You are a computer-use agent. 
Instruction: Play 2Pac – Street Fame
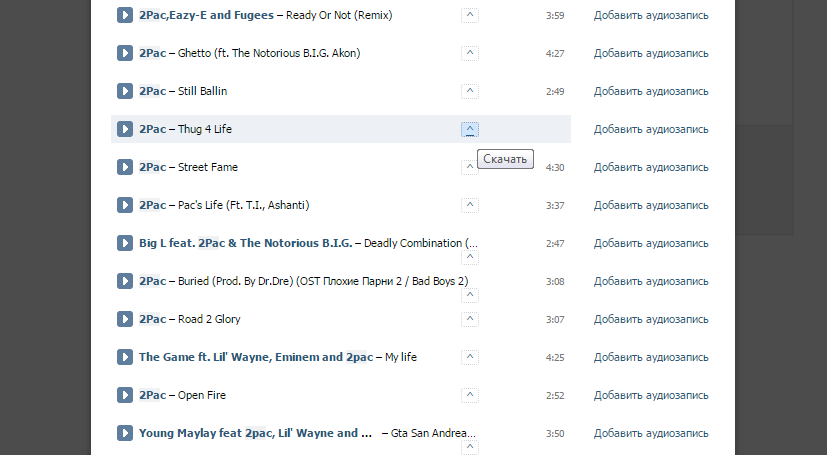[124, 167]
